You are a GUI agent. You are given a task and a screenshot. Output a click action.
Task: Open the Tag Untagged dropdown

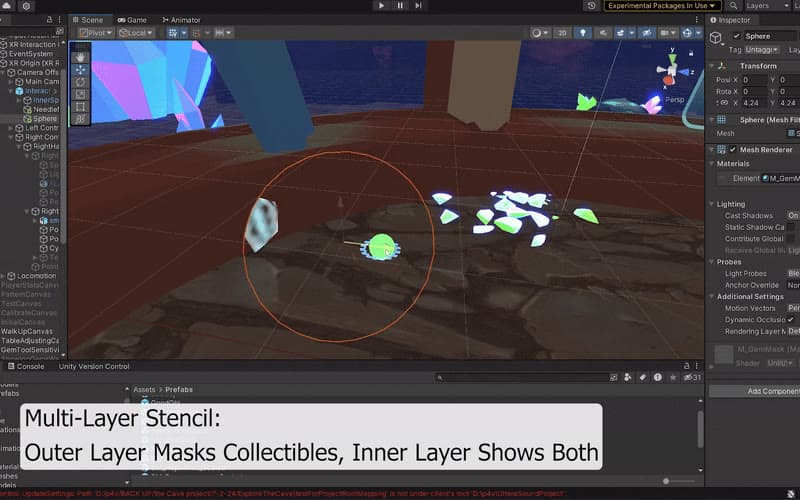762,49
